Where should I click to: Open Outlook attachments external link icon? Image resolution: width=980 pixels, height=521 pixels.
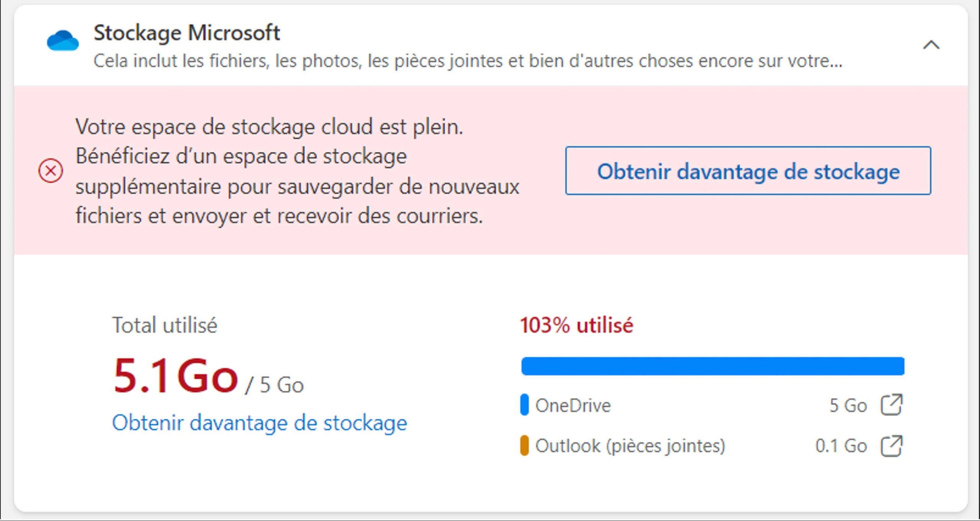tap(892, 446)
